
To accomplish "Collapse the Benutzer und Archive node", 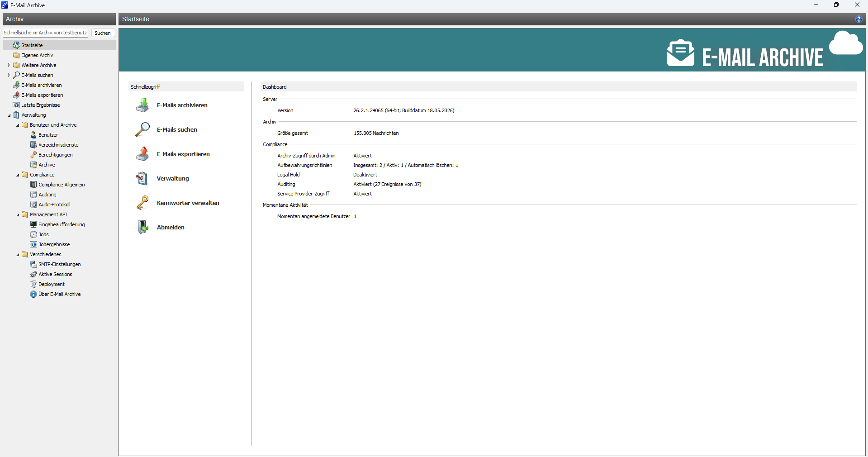I will tap(18, 125).
